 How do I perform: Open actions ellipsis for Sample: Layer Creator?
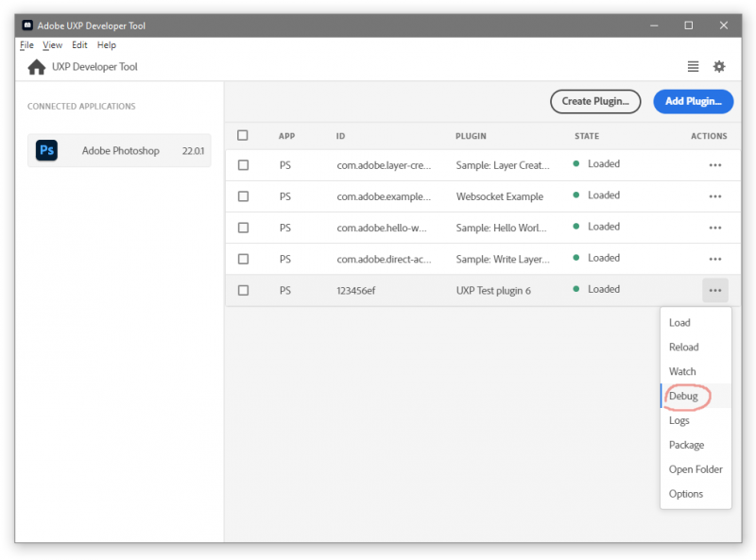tap(714, 165)
